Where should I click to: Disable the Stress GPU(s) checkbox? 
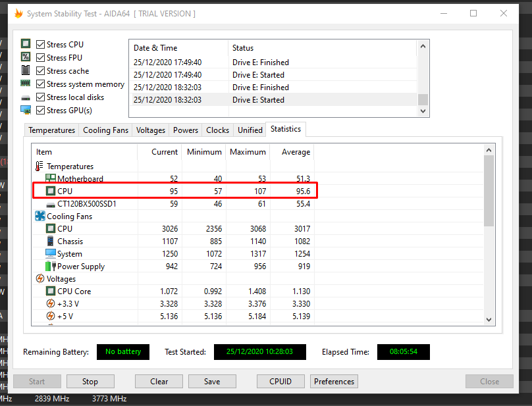point(40,111)
